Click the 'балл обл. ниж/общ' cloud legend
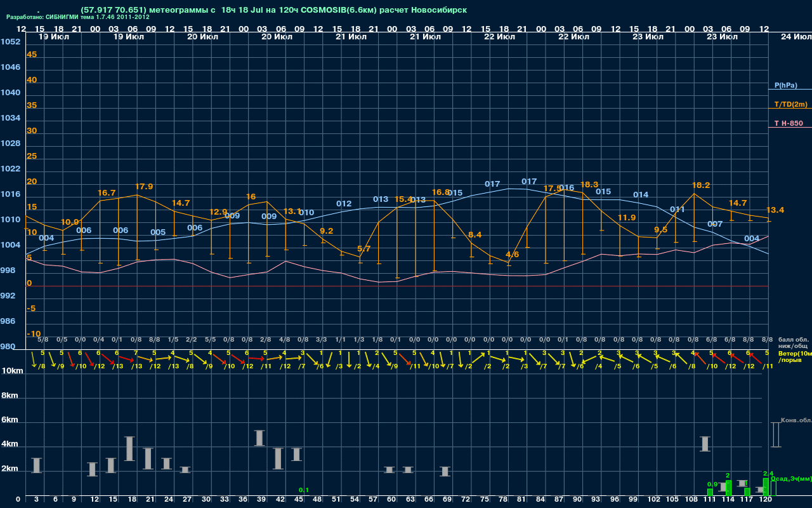 pyautogui.click(x=794, y=343)
